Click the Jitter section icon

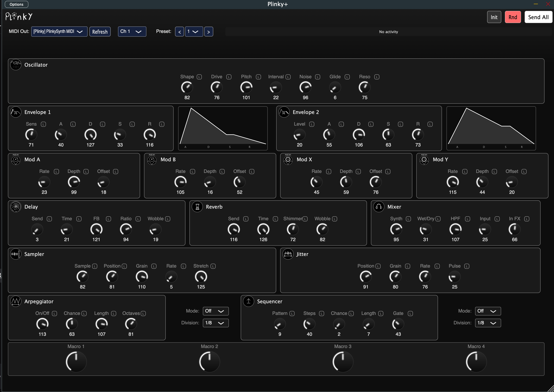click(288, 254)
